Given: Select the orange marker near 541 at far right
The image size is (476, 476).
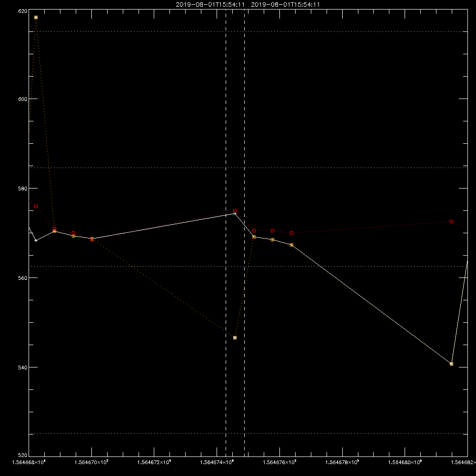Looking at the screenshot, I should 451,364.
